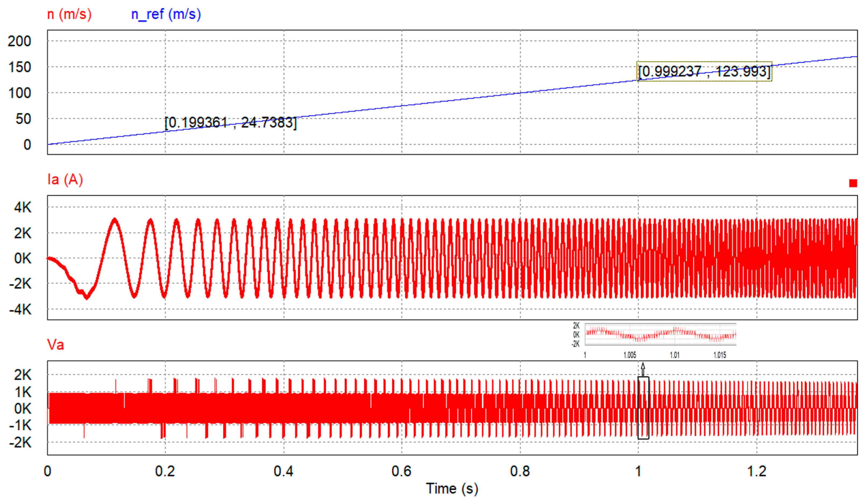Click the n_ref (m/s) blue legend label
Screen dimensions: 868x503
[166, 15]
